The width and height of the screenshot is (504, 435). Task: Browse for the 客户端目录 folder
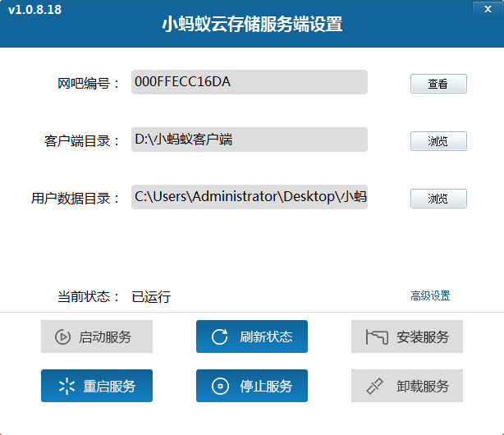click(438, 141)
